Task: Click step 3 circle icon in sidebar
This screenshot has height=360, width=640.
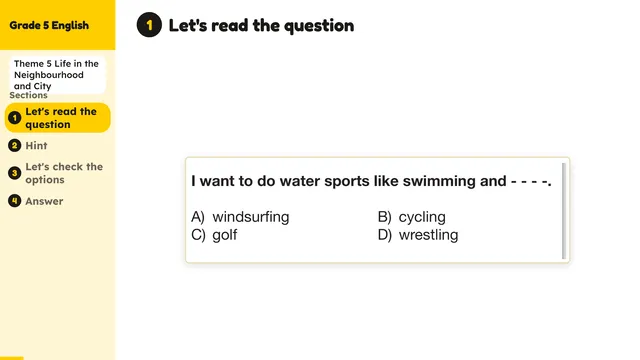Action: (x=15, y=173)
